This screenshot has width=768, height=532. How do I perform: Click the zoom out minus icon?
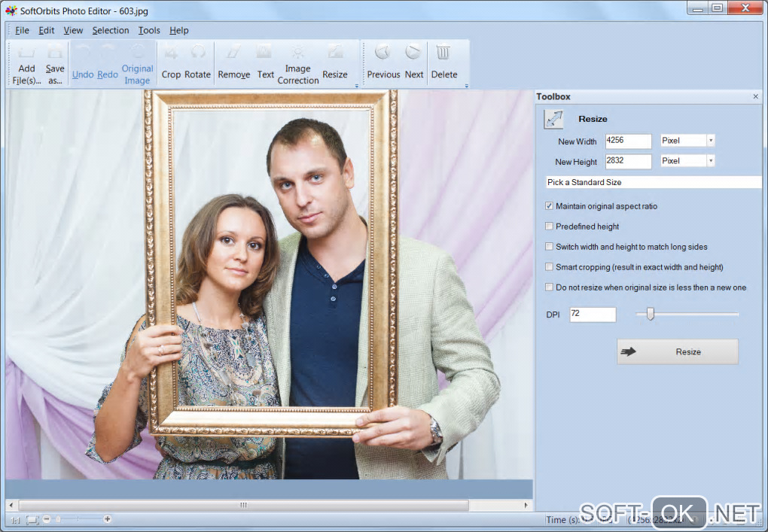coord(47,518)
